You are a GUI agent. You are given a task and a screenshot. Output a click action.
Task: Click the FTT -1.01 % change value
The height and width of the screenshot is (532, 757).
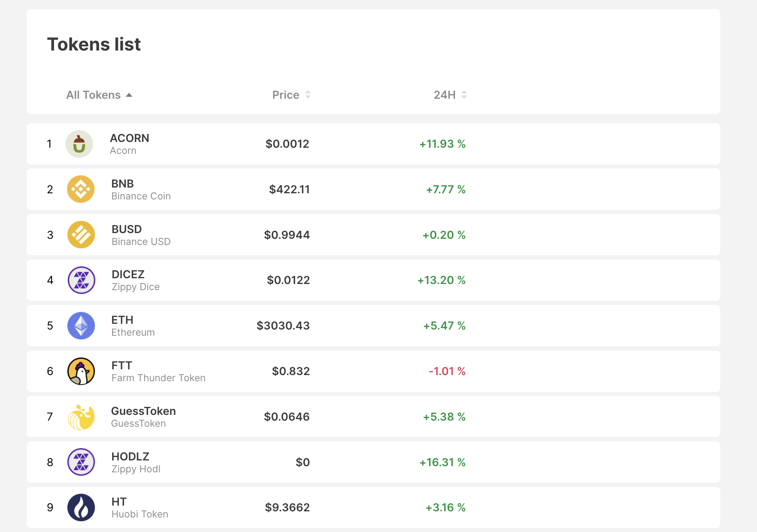point(447,371)
